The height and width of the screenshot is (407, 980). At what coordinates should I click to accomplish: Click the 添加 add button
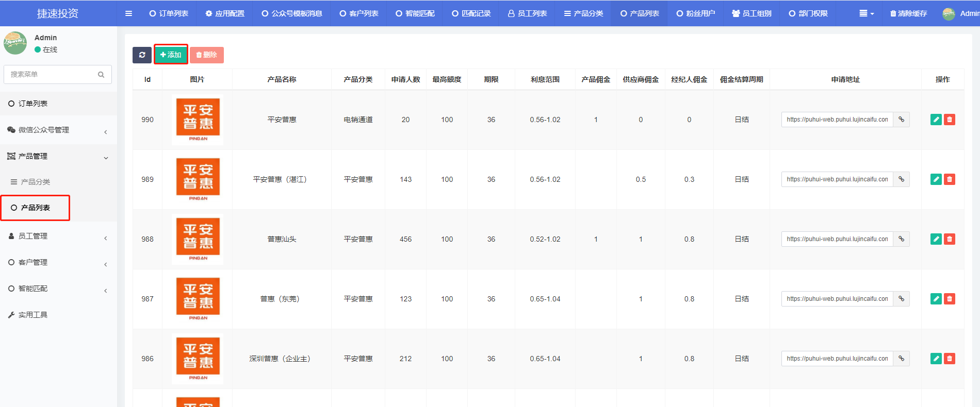pyautogui.click(x=171, y=55)
